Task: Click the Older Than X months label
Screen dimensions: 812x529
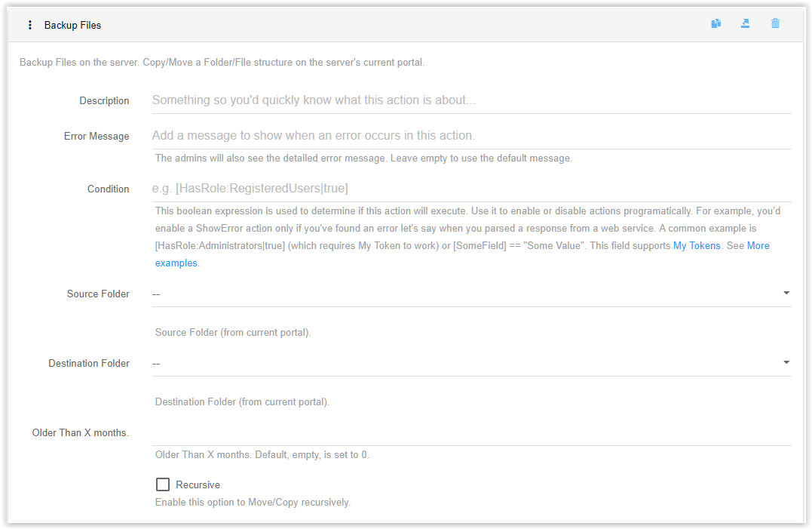Action: (80, 432)
